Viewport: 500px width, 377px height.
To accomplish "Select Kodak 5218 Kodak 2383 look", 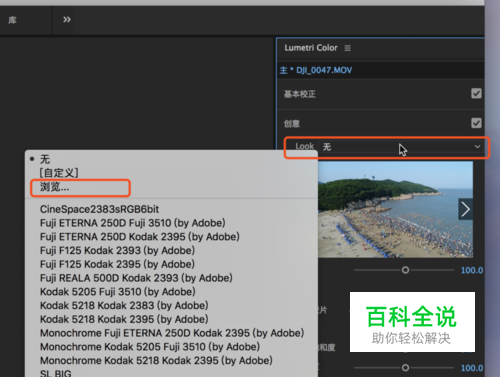I will point(124,305).
